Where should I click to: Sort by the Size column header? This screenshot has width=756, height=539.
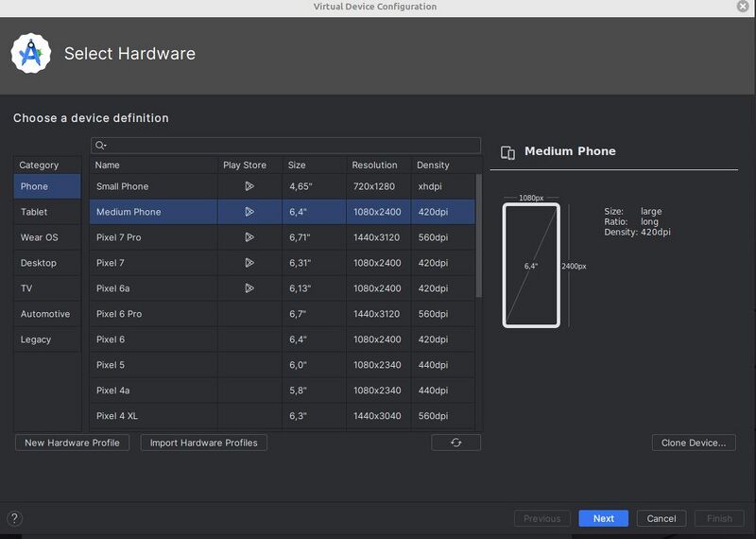pos(314,165)
